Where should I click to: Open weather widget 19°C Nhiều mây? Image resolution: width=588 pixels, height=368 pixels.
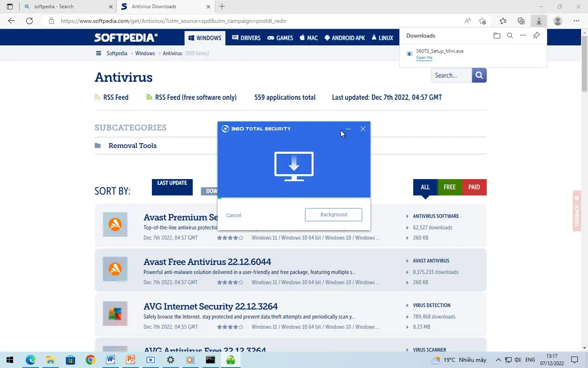pos(459,360)
